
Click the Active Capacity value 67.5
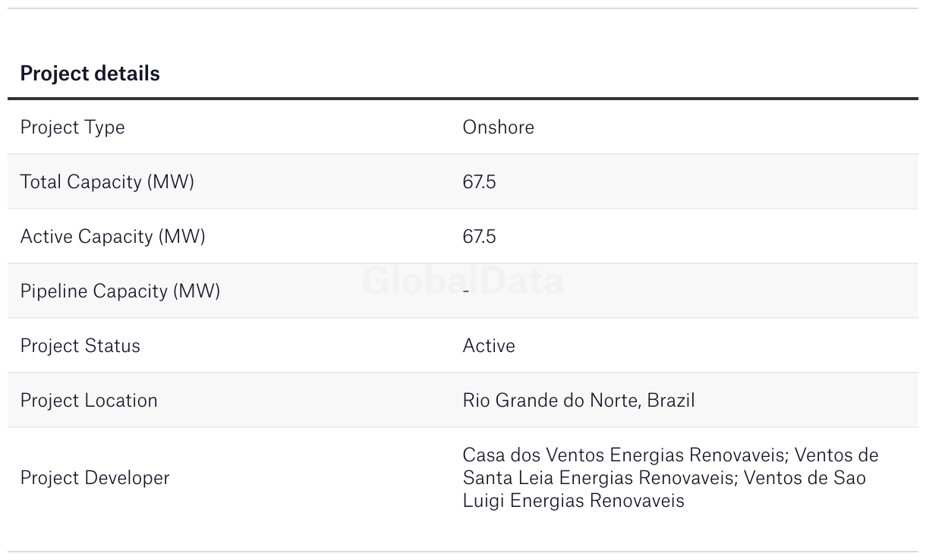click(x=479, y=237)
